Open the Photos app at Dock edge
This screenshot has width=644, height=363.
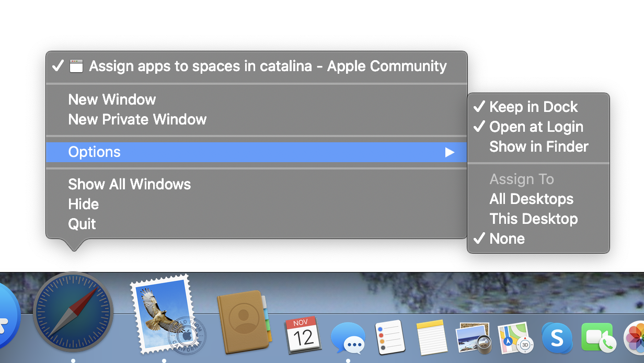634,338
